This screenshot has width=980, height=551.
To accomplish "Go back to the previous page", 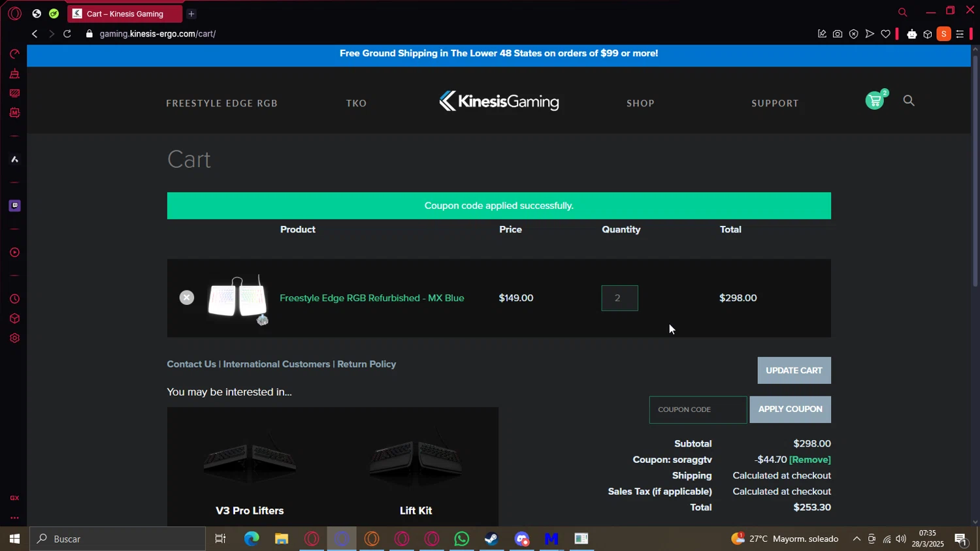I will point(35,34).
